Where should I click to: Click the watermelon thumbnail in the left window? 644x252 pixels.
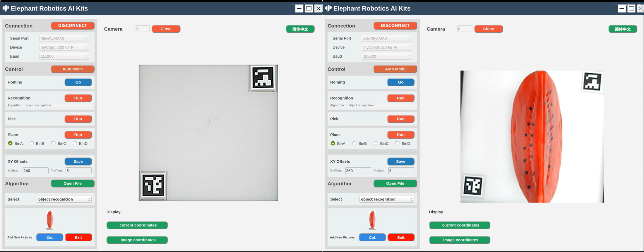tap(50, 220)
